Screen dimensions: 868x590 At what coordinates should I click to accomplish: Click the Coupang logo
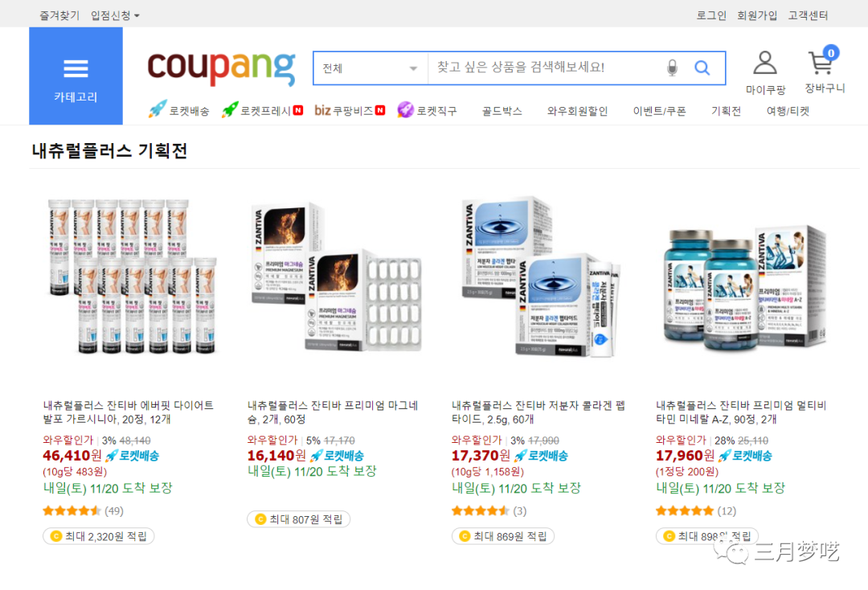coord(221,68)
